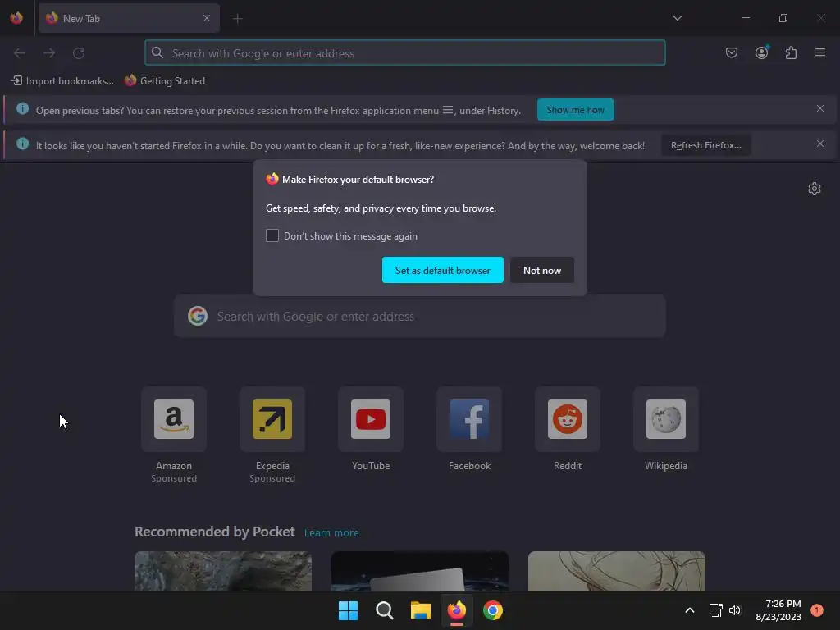Open the Windows Start menu

click(348, 610)
